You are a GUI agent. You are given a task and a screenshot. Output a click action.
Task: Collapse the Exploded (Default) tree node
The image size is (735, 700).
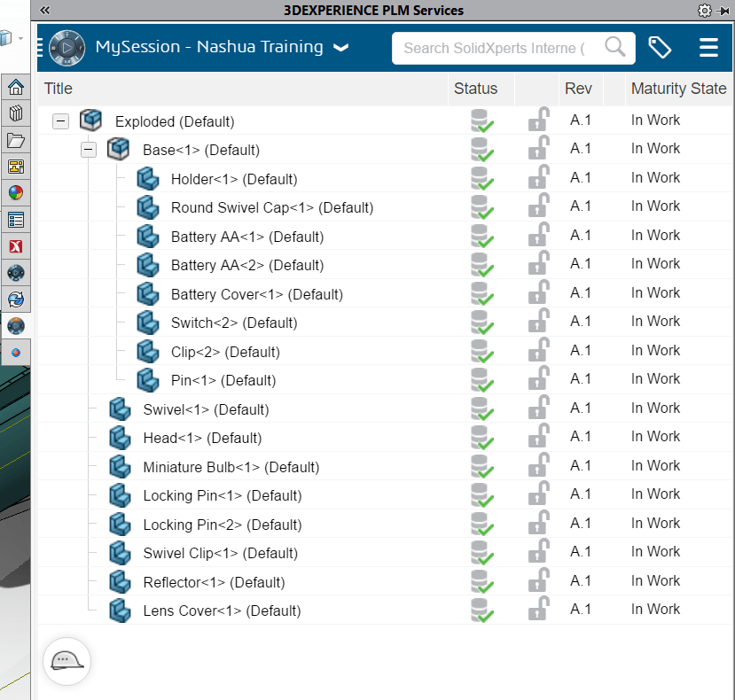point(60,121)
